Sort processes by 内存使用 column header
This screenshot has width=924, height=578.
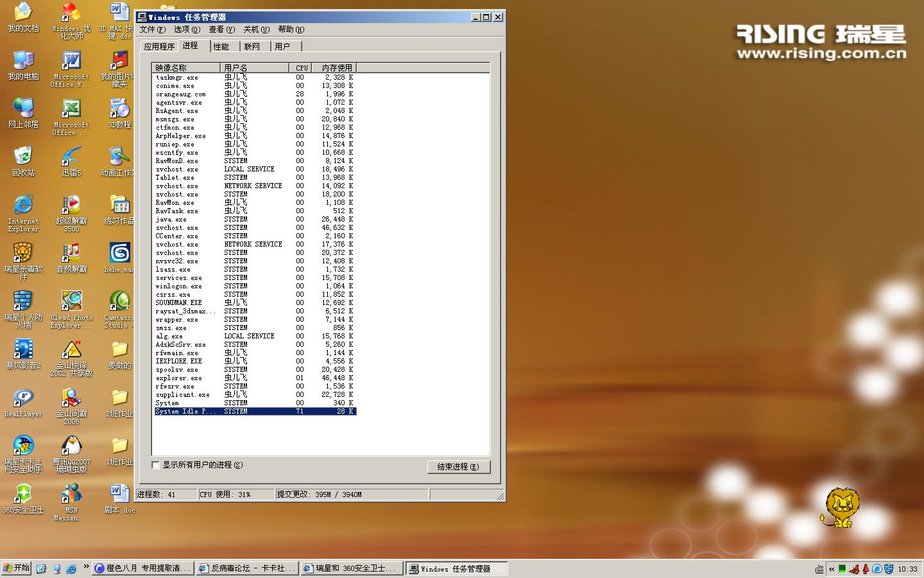point(336,67)
